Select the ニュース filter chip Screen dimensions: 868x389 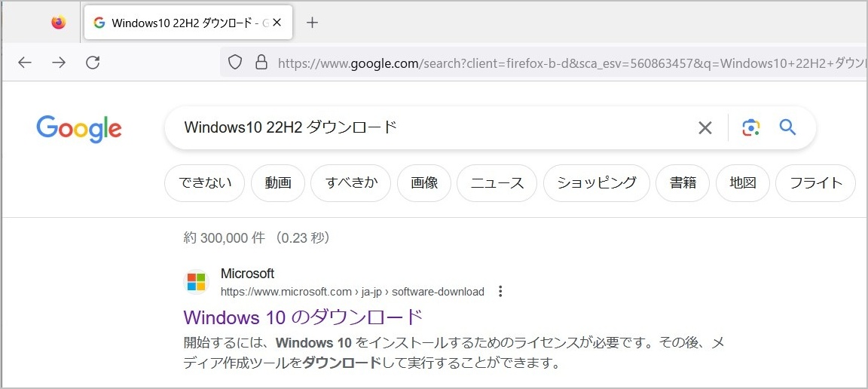(497, 183)
